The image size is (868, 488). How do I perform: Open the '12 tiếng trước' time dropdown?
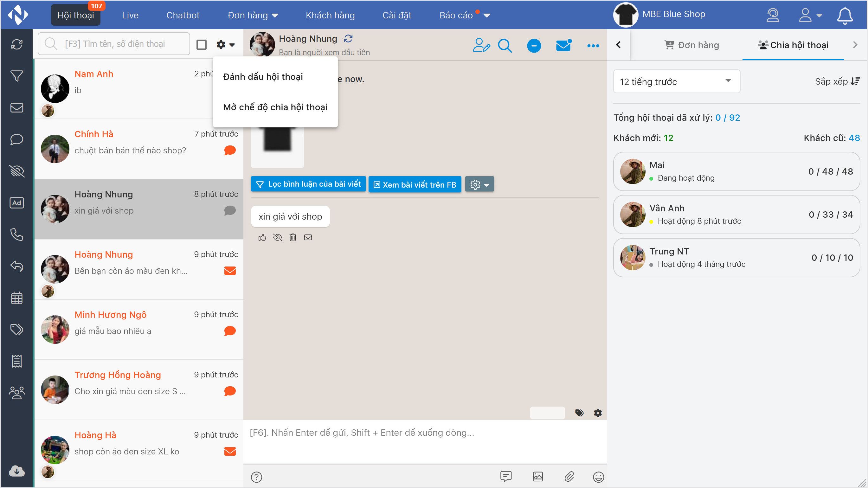pyautogui.click(x=676, y=81)
